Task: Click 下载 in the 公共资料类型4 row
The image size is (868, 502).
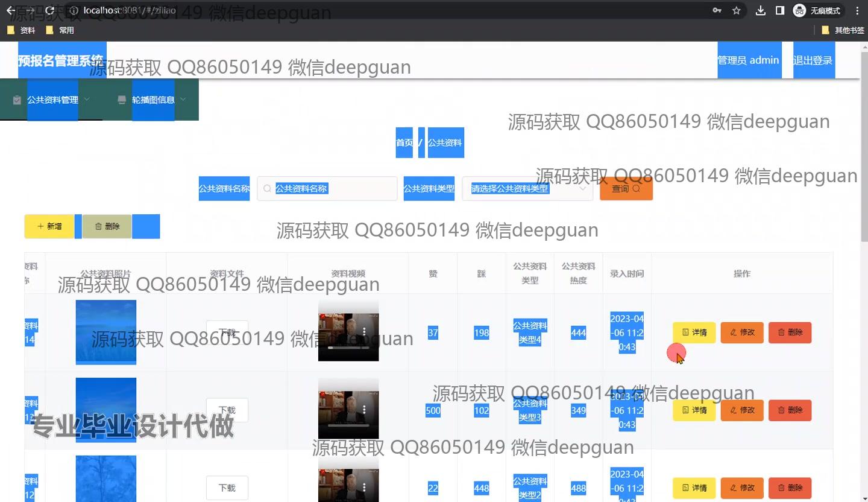Action: [227, 332]
